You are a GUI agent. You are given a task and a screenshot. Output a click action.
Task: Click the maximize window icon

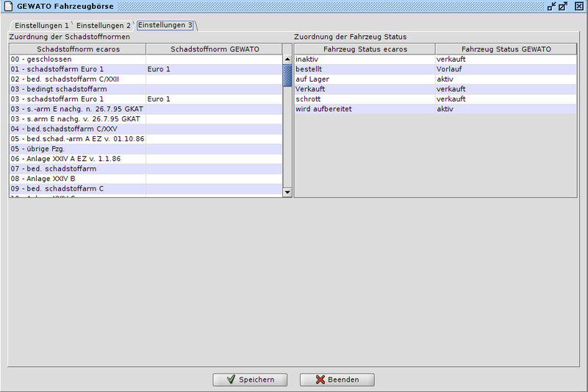[x=564, y=7]
